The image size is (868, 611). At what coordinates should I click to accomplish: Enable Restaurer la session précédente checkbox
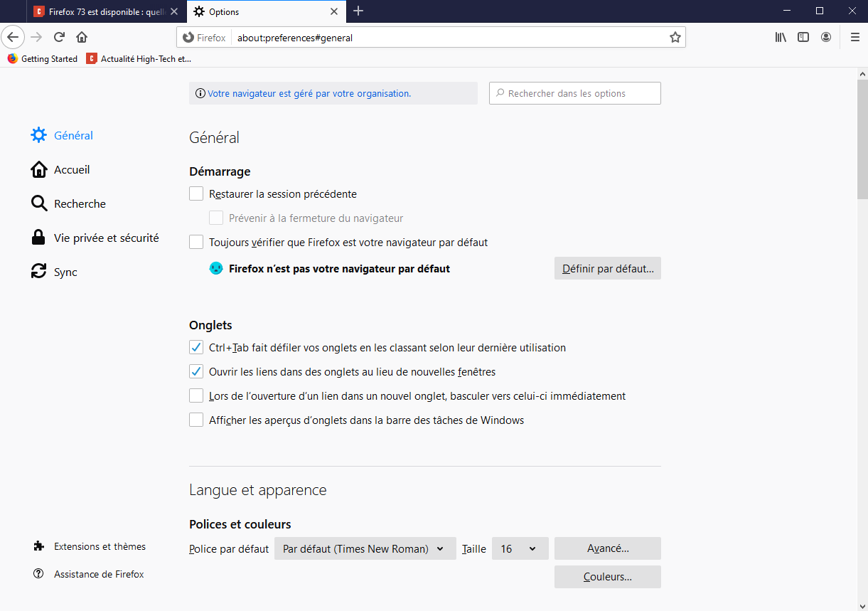(x=196, y=194)
